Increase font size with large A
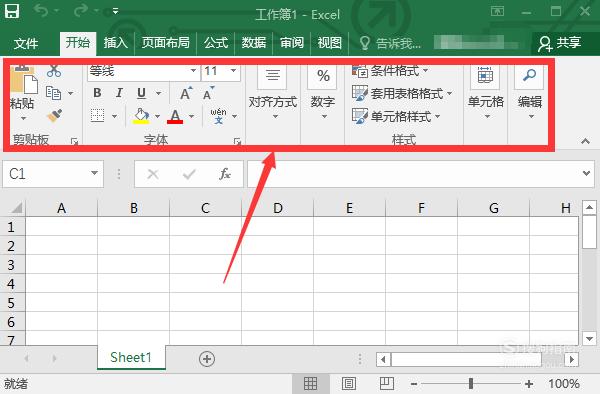The image size is (600, 394). (x=186, y=93)
